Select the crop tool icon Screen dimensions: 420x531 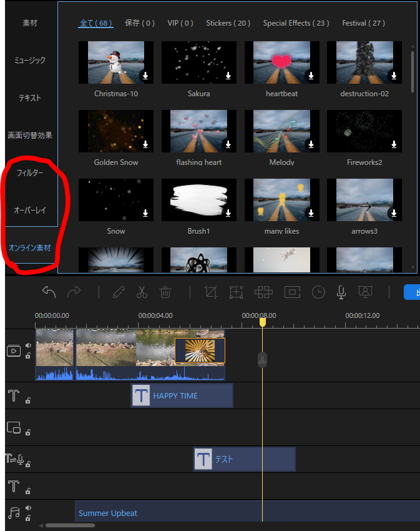click(x=210, y=292)
